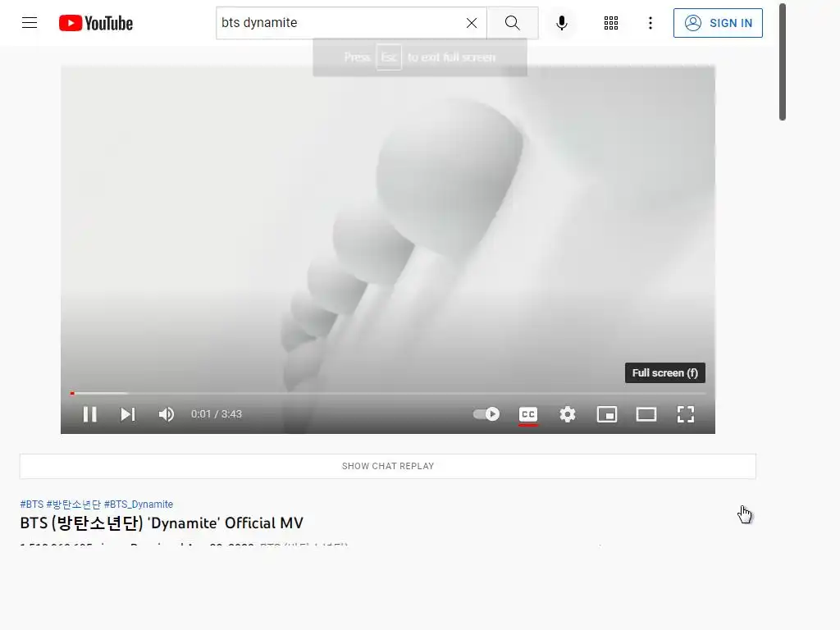Click the page vertical scrollbar
840x630 pixels.
click(782, 62)
